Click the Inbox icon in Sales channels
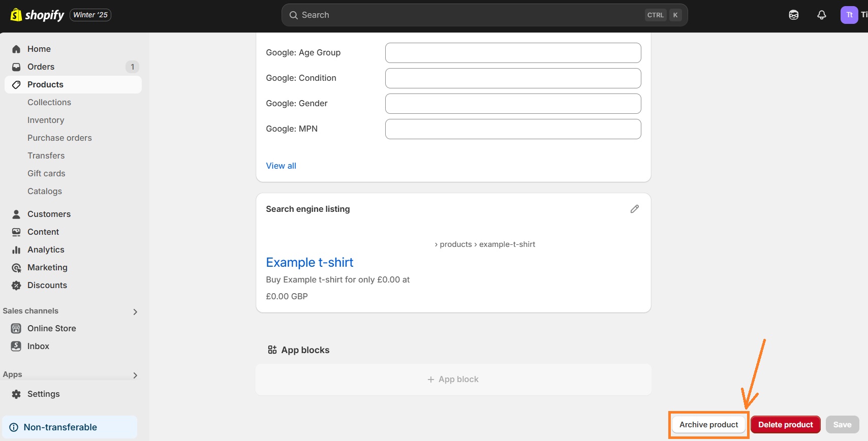This screenshot has height=441, width=868. (16, 346)
